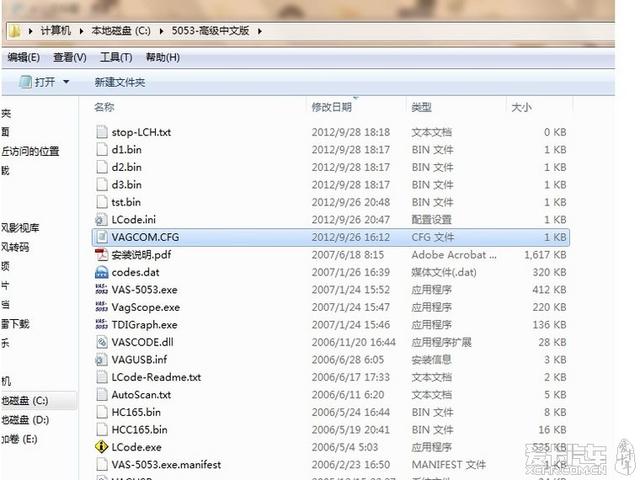
Task: Select 暴风转码 in navigation pane
Action: 15,247
